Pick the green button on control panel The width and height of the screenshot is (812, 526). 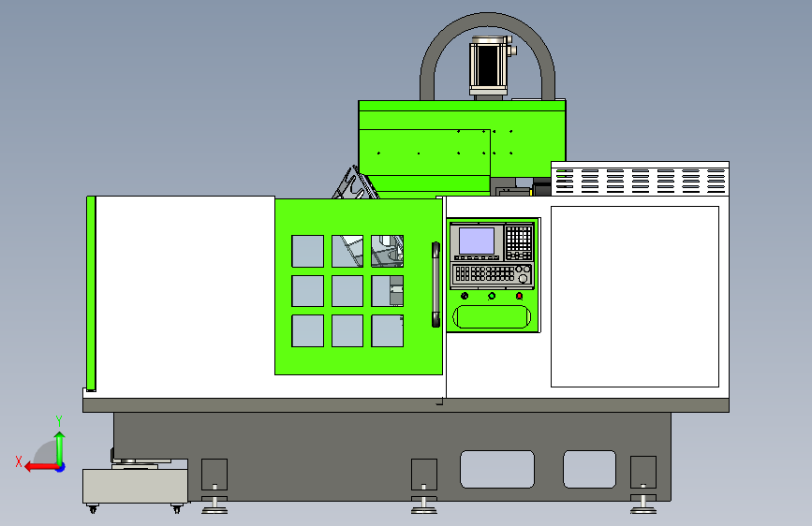tap(492, 296)
